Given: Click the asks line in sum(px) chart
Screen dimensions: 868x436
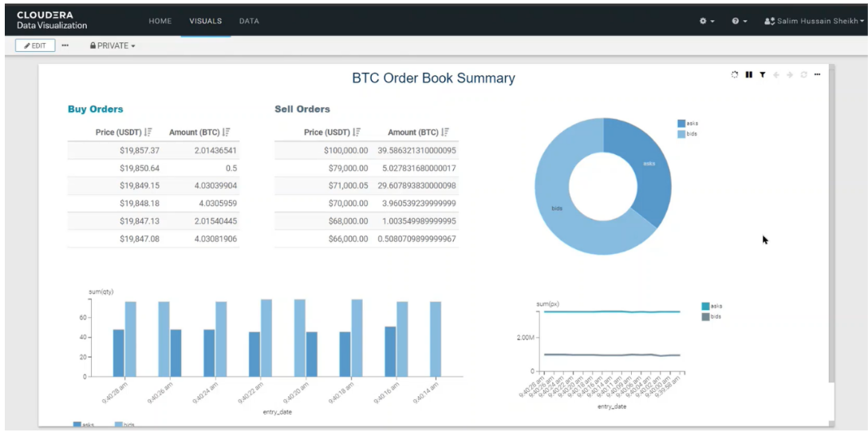Looking at the screenshot, I should pyautogui.click(x=612, y=311).
